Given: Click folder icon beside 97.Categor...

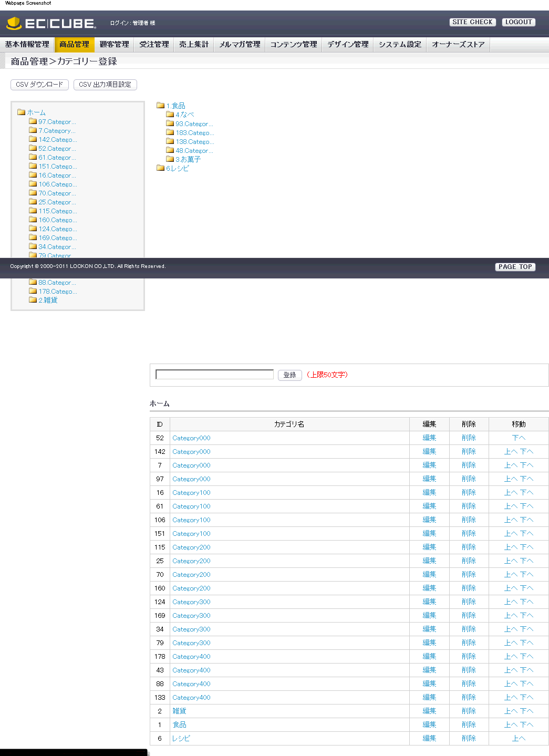Looking at the screenshot, I should coord(33,121).
